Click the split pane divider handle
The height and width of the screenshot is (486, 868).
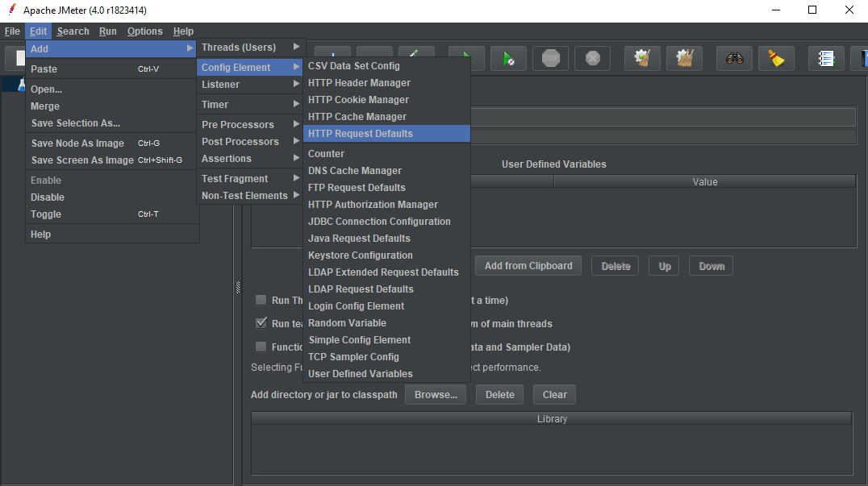tap(238, 288)
